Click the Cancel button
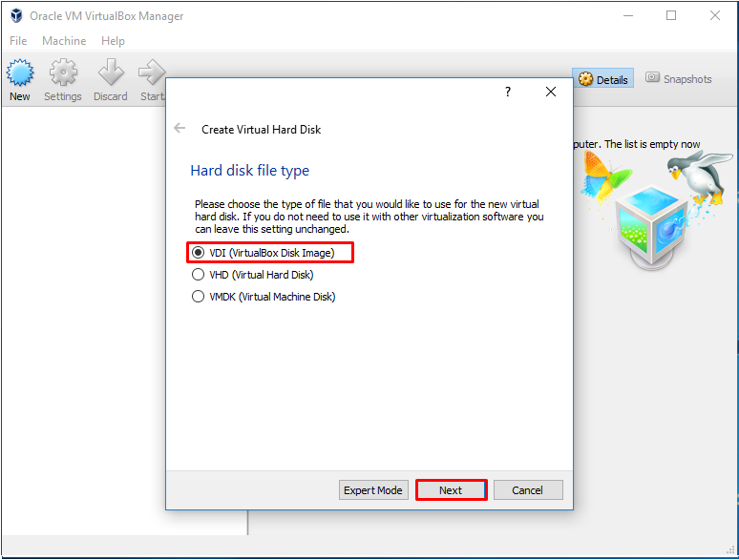Screen dimensions: 739x560 tap(528, 490)
